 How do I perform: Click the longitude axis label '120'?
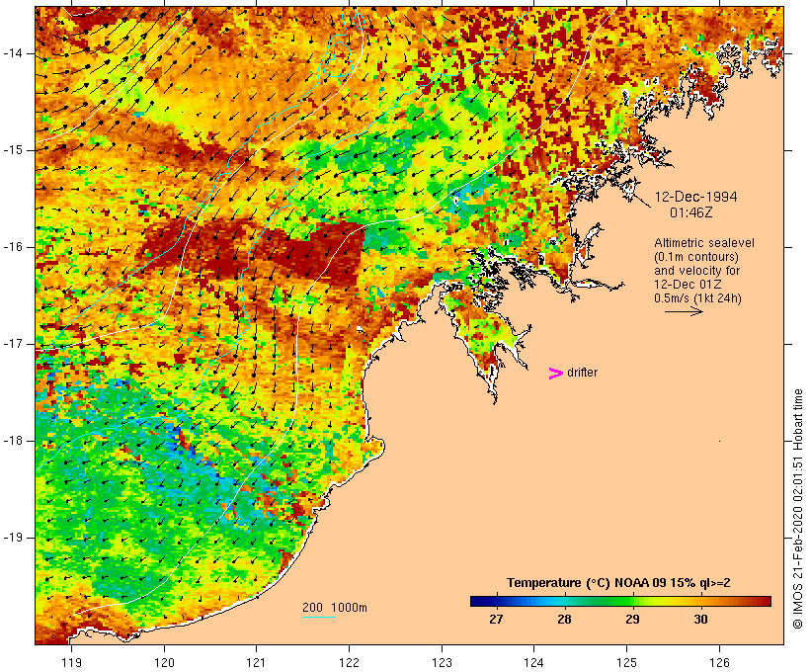tap(164, 662)
